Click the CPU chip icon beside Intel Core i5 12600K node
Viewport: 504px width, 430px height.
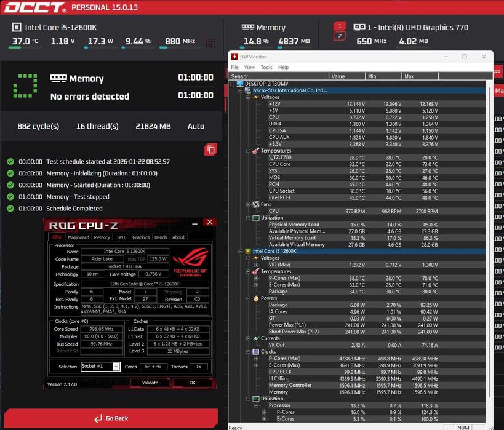pyautogui.click(x=248, y=251)
